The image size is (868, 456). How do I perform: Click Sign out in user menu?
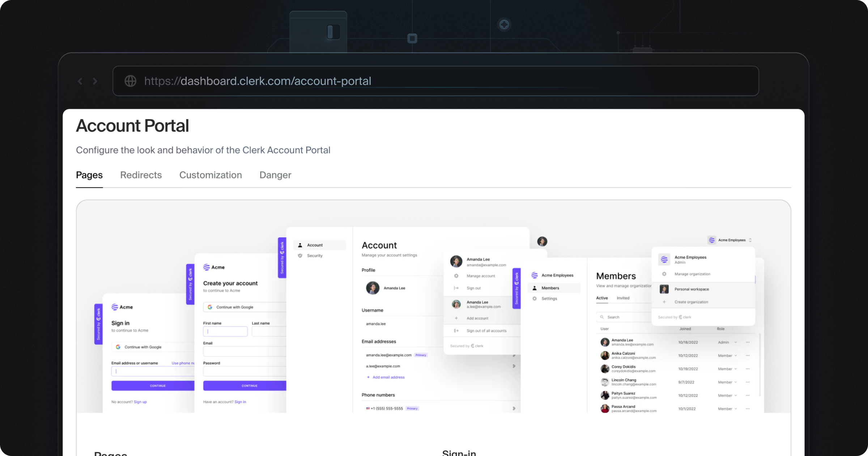[474, 288]
